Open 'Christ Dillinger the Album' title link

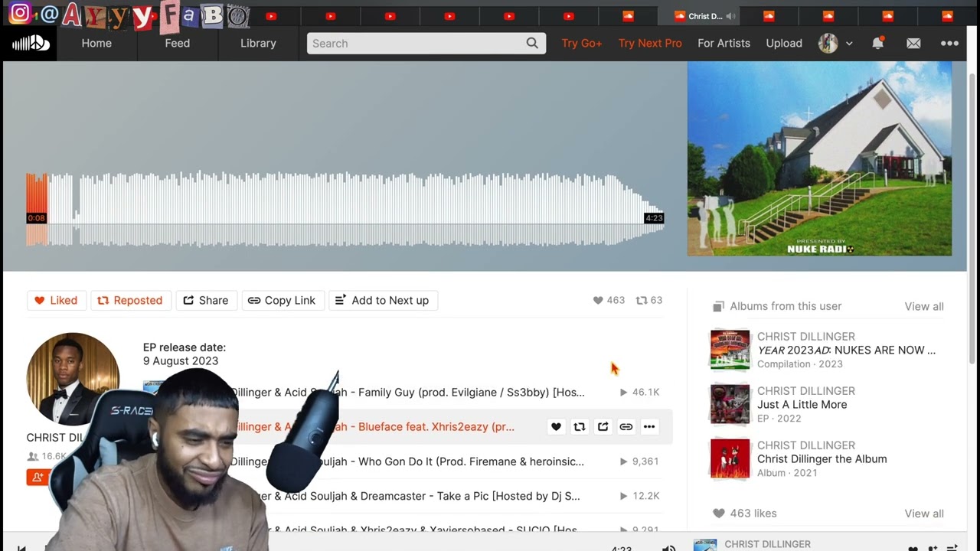tap(822, 459)
